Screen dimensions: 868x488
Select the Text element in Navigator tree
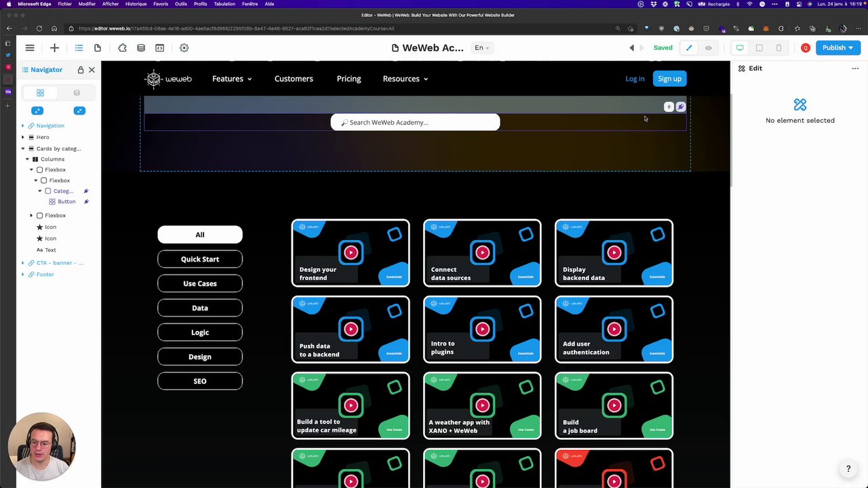pos(50,250)
